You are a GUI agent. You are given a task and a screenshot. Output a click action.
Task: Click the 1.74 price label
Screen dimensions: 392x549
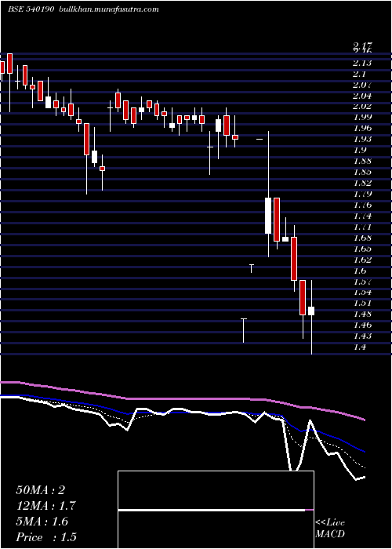[x=362, y=216]
